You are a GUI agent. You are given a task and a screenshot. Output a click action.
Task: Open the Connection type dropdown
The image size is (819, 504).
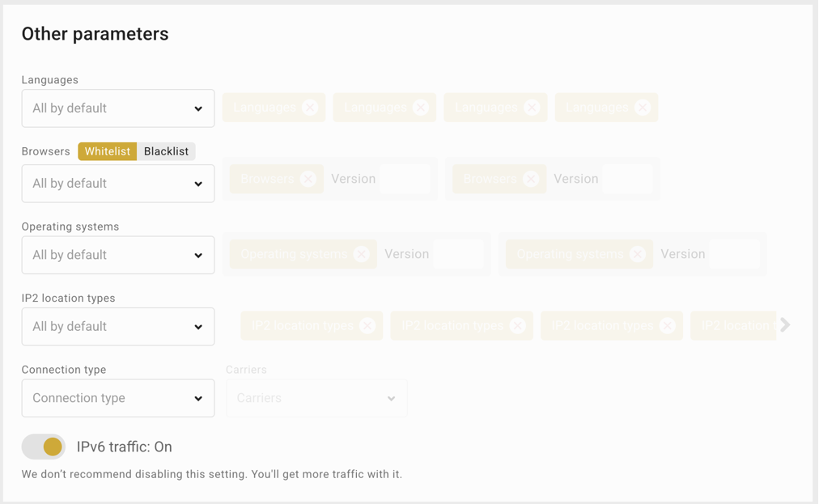(x=117, y=397)
